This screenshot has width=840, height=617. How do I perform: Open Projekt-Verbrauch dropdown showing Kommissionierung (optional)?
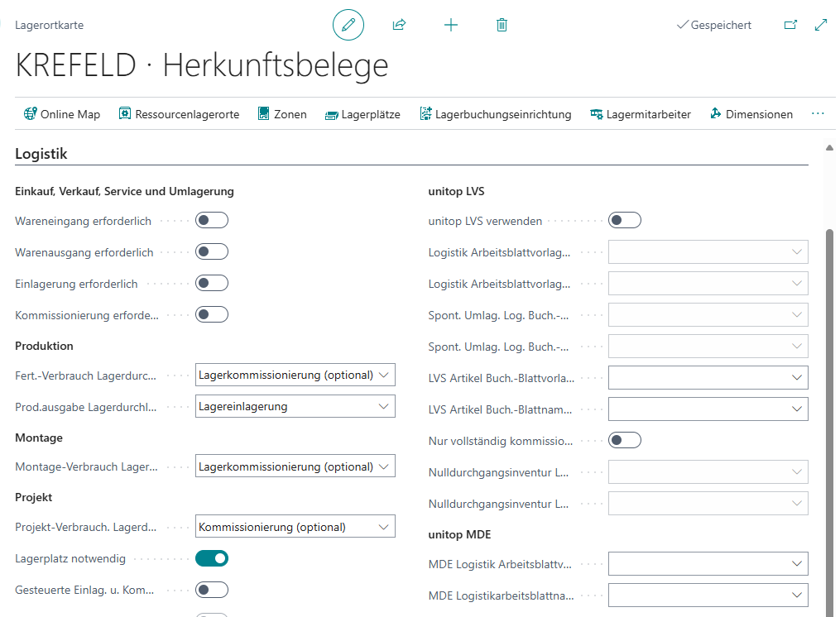295,527
